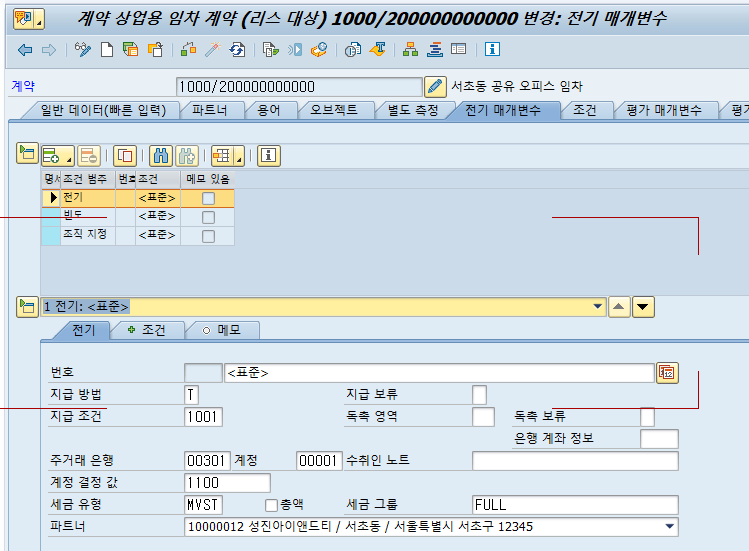This screenshot has width=749, height=551.
Task: Click the refresh document icon with circular arrows
Action: [x=237, y=50]
